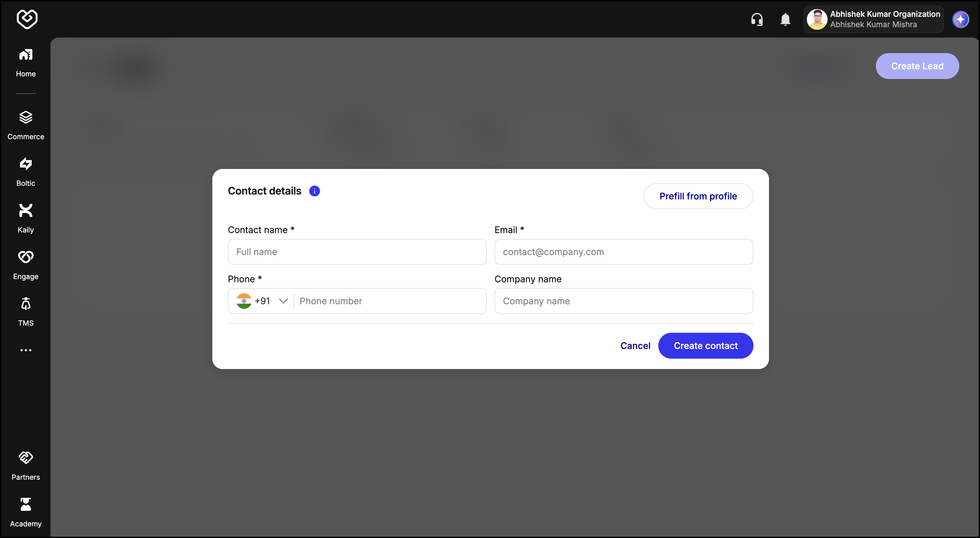This screenshot has width=980, height=538.
Task: Focus the Phone number input field
Action: coord(390,301)
